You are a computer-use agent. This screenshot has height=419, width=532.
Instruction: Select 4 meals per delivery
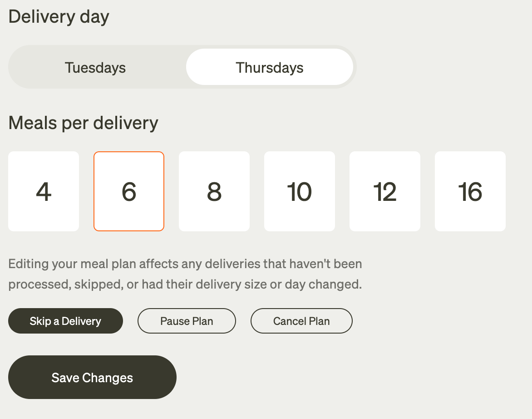click(x=44, y=191)
